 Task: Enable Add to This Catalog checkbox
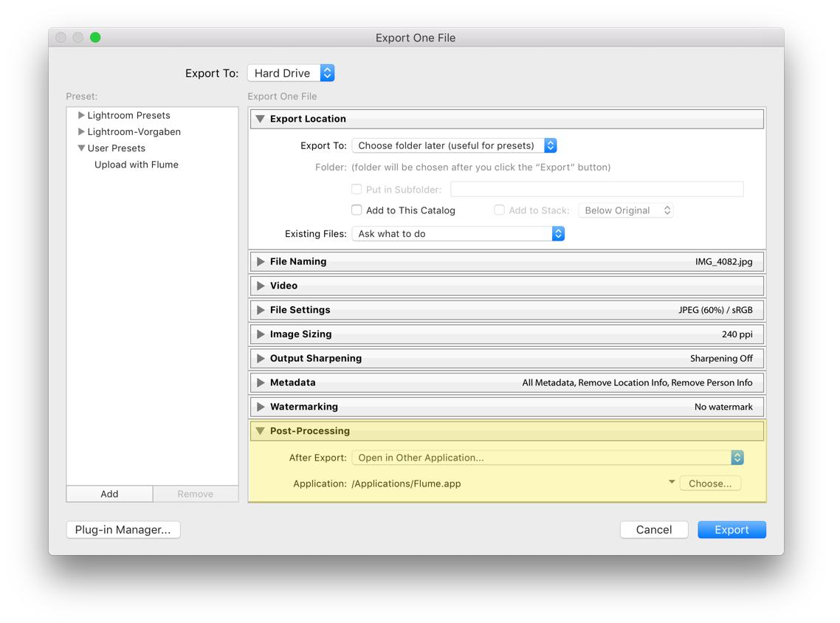pos(357,210)
